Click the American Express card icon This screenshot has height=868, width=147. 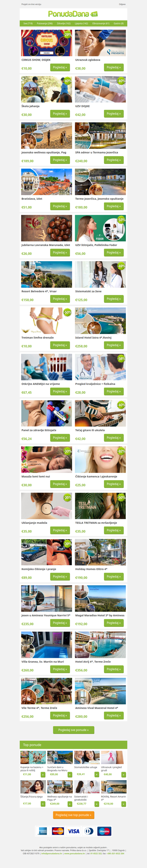pyautogui.click(x=43, y=831)
